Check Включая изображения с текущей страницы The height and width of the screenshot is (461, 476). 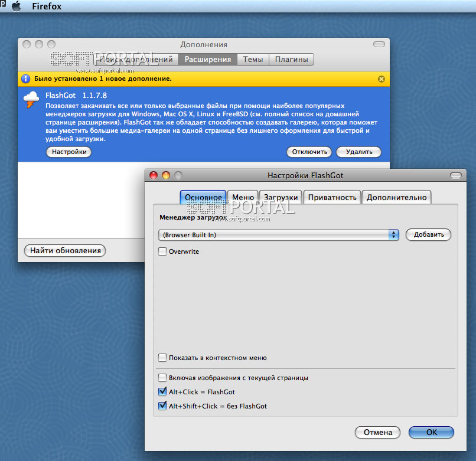(162, 378)
